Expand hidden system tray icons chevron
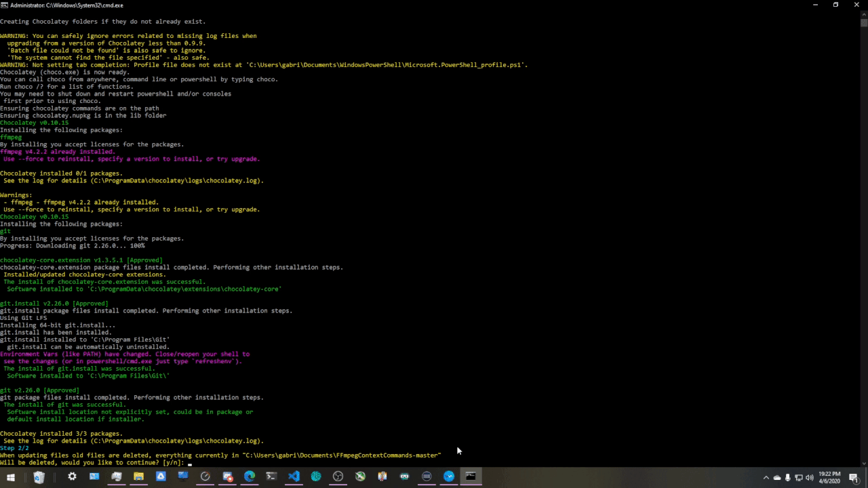This screenshot has width=868, height=488. 766,477
